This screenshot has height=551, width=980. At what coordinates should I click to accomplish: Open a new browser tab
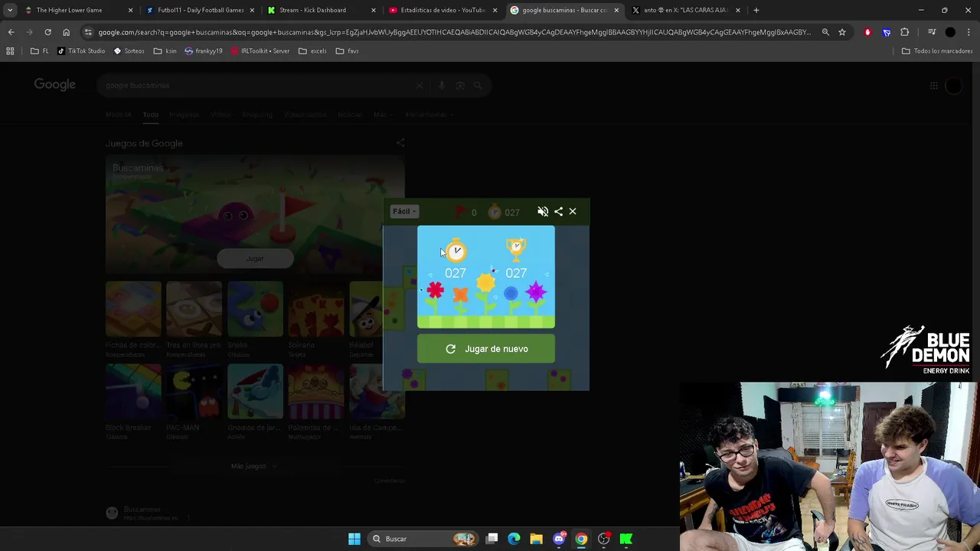tap(756, 10)
